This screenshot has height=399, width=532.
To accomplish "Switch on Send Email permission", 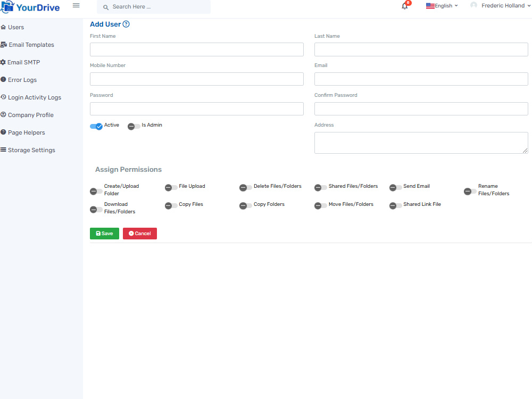I will point(396,188).
